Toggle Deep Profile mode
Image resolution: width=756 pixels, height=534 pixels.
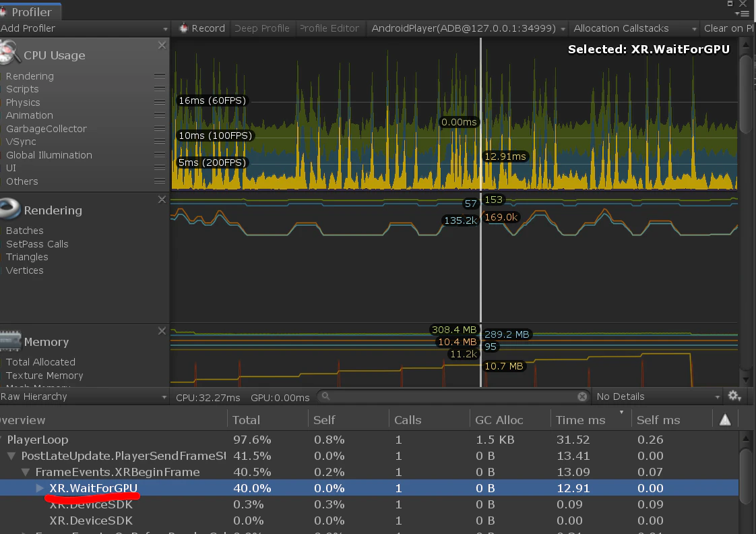point(262,28)
